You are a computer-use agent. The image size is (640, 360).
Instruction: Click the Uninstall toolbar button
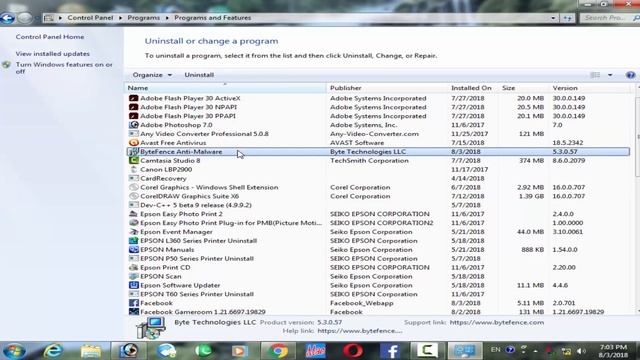point(199,75)
